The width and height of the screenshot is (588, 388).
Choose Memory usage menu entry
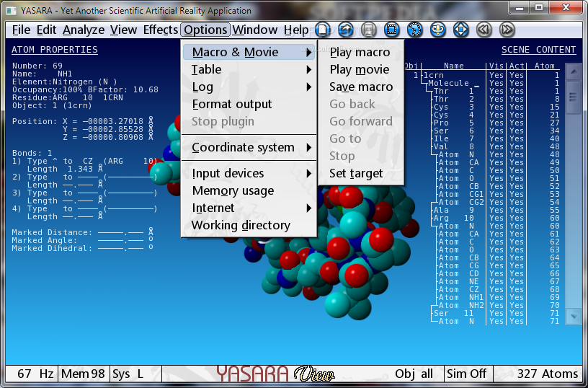[249, 190]
